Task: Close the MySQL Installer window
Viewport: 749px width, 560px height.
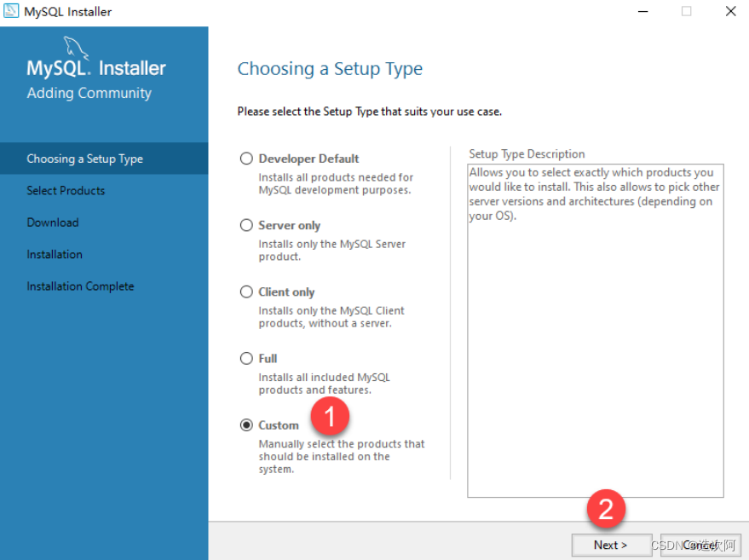Action: click(730, 11)
